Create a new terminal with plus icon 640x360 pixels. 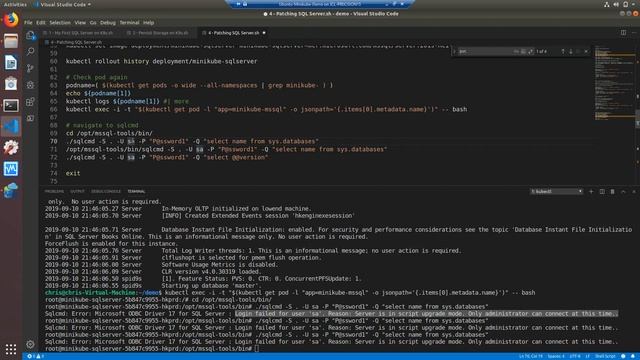[591, 191]
